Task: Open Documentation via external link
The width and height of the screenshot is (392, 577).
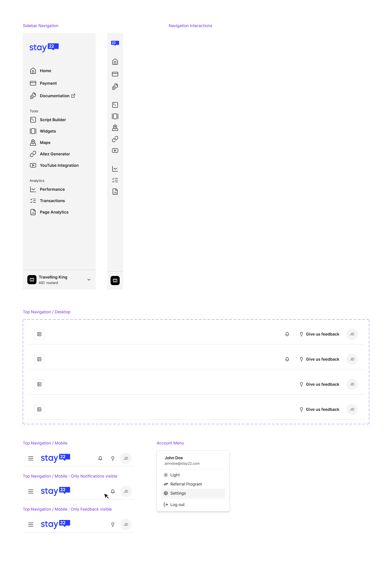Action: [x=55, y=96]
